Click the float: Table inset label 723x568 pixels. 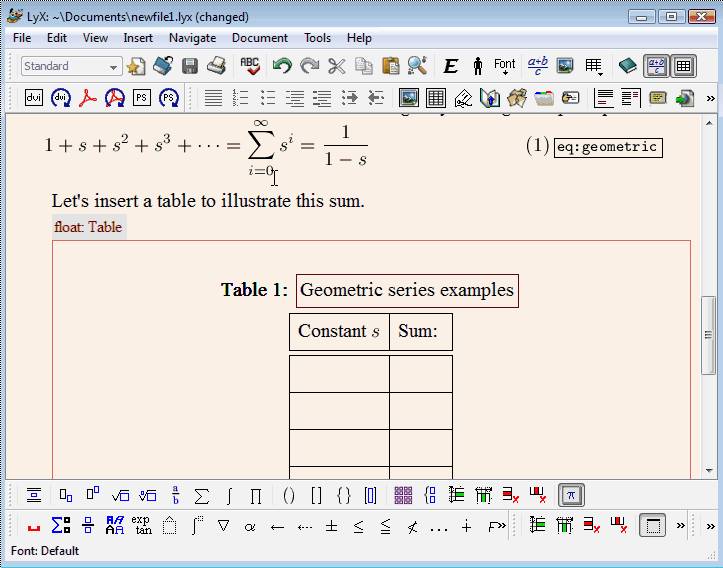click(x=88, y=227)
